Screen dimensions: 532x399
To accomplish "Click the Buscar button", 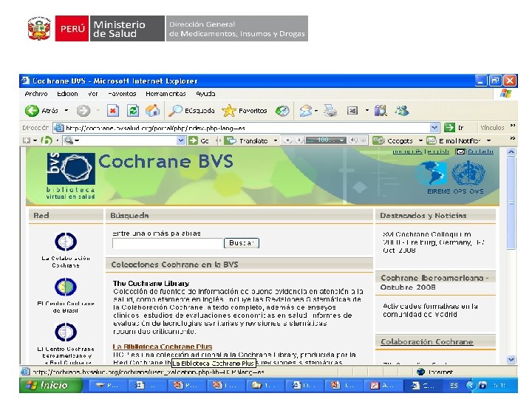I will [241, 243].
